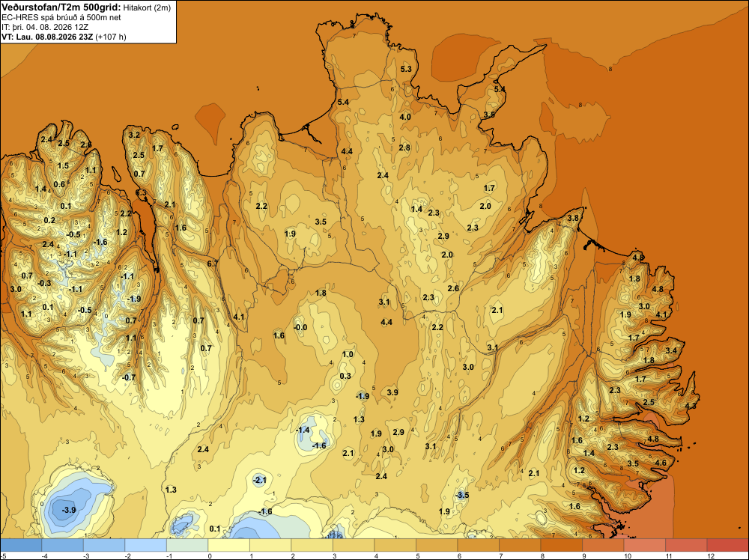Select the legend color between 9 and 10
Screen dimensions: 749x560
pos(603,545)
